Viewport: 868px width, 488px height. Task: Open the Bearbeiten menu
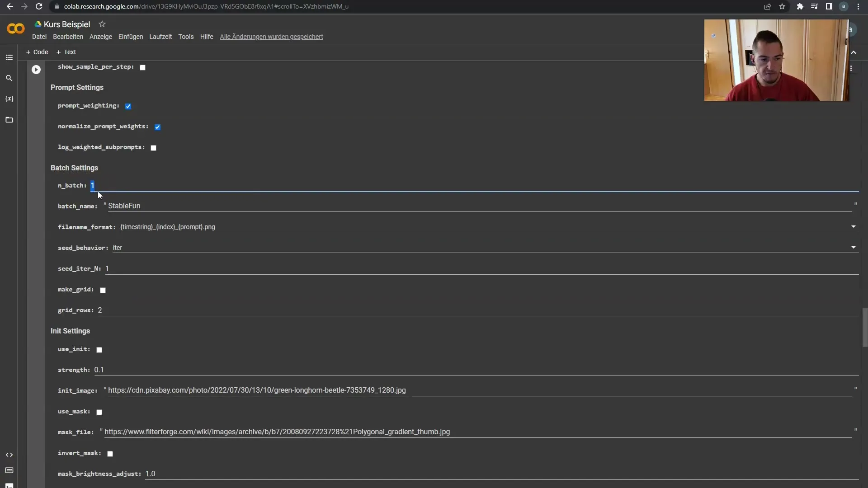pos(68,37)
